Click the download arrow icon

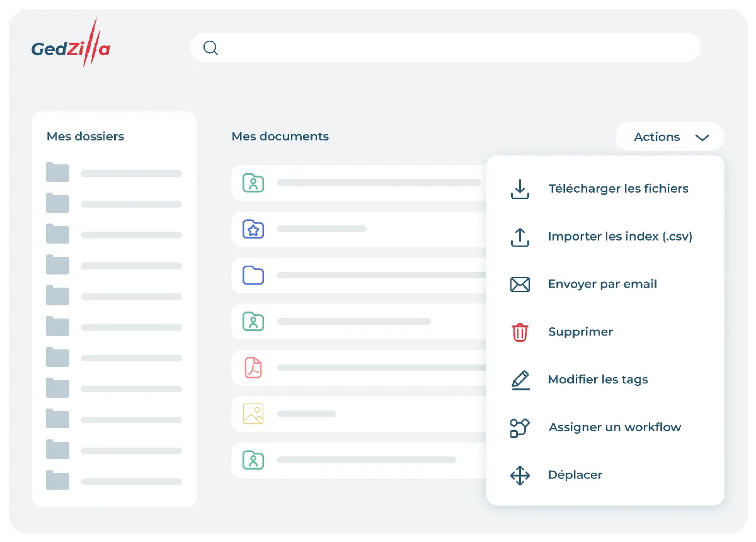tap(520, 189)
